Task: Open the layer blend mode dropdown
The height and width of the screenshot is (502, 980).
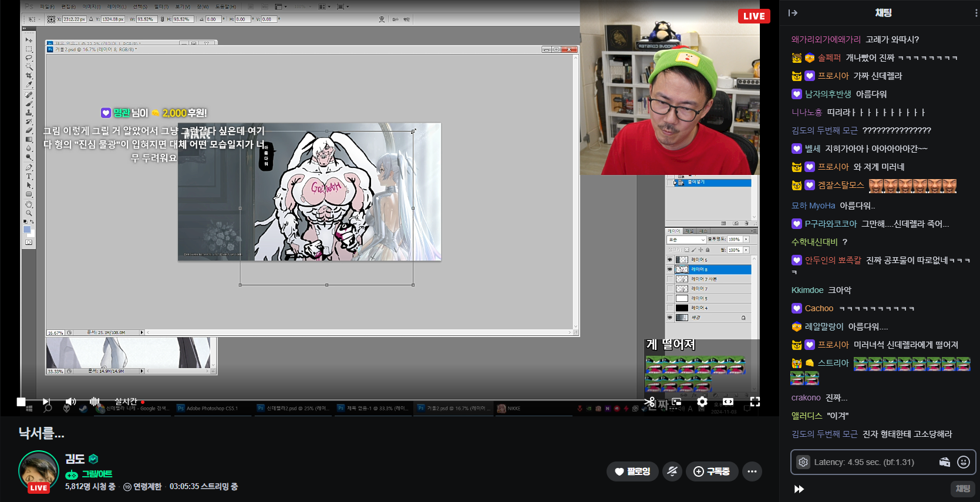Action: point(686,240)
